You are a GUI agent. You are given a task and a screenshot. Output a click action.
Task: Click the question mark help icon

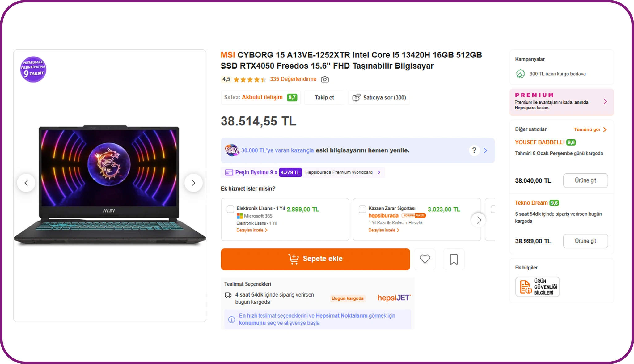474,150
